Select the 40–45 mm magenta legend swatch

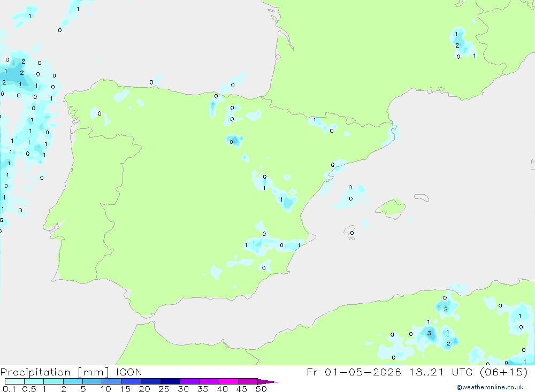coord(228,381)
